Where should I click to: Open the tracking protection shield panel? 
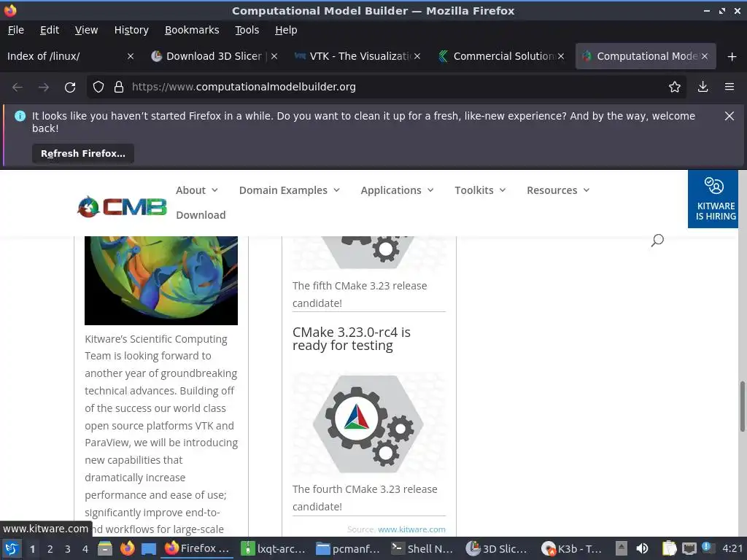coord(98,87)
